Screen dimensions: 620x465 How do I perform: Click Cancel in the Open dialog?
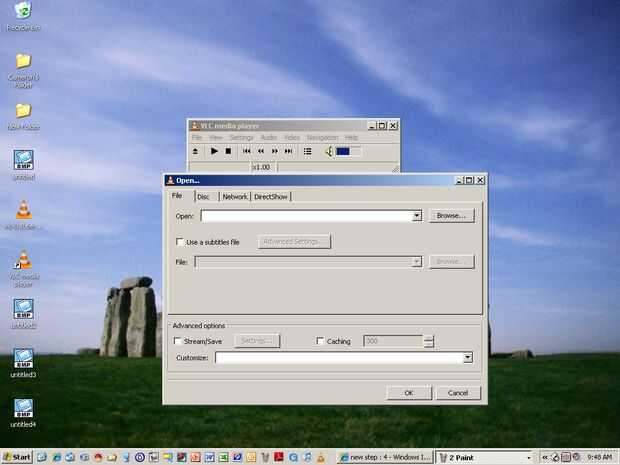(x=458, y=393)
